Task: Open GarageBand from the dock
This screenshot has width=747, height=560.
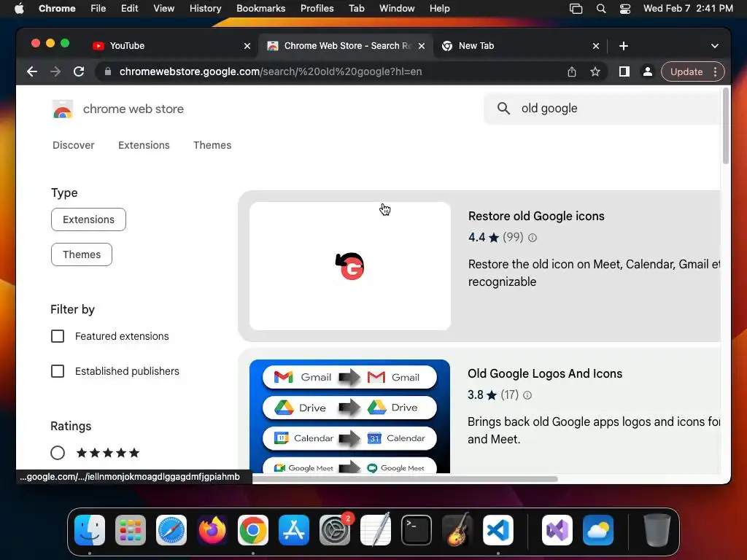Action: (457, 530)
